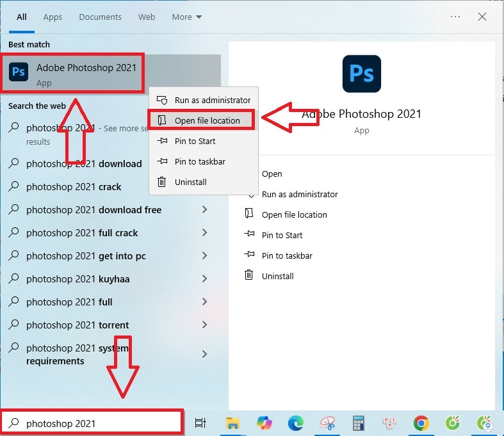504x436 pixels.
Task: Click the taskbar search box with photoshop 2021
Action: pos(92,423)
